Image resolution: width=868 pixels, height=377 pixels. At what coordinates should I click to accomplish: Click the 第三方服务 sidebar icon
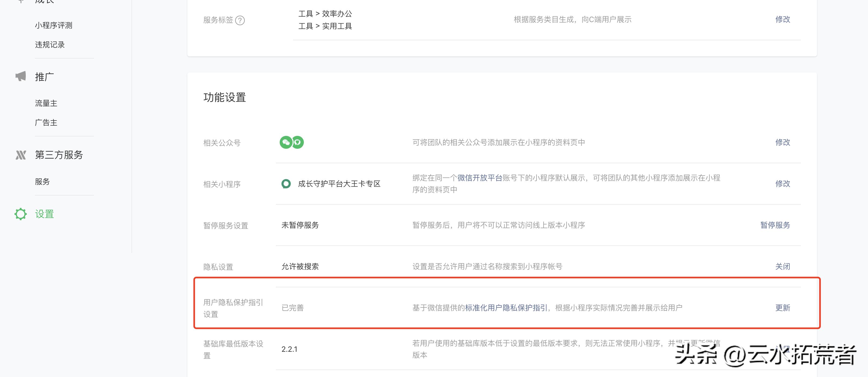[21, 155]
